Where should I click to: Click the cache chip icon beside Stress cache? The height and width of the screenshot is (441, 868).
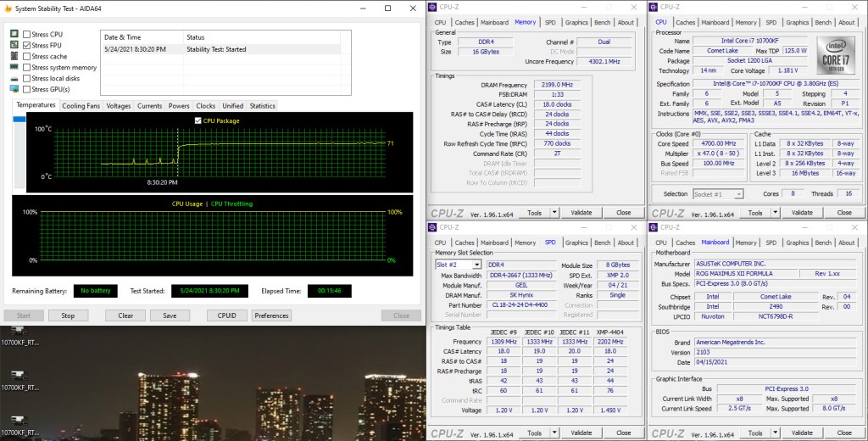click(14, 57)
